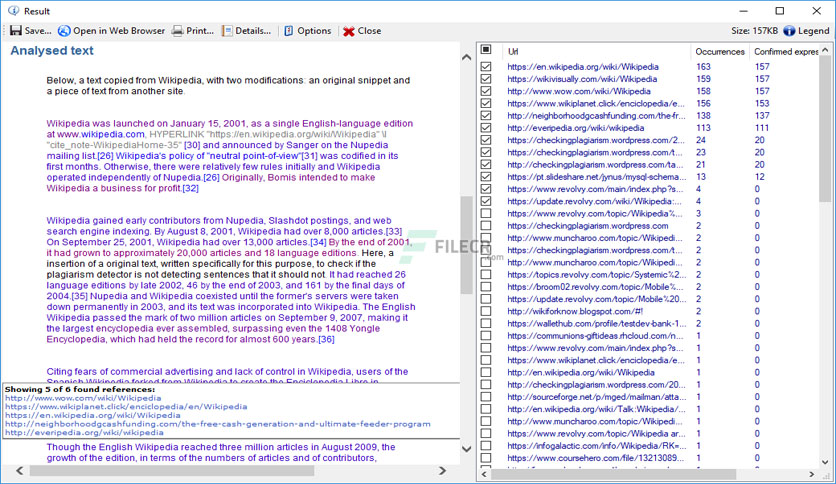The height and width of the screenshot is (484, 836).
Task: Click the analysed text vertical scrollbar thumb
Action: pos(467,245)
